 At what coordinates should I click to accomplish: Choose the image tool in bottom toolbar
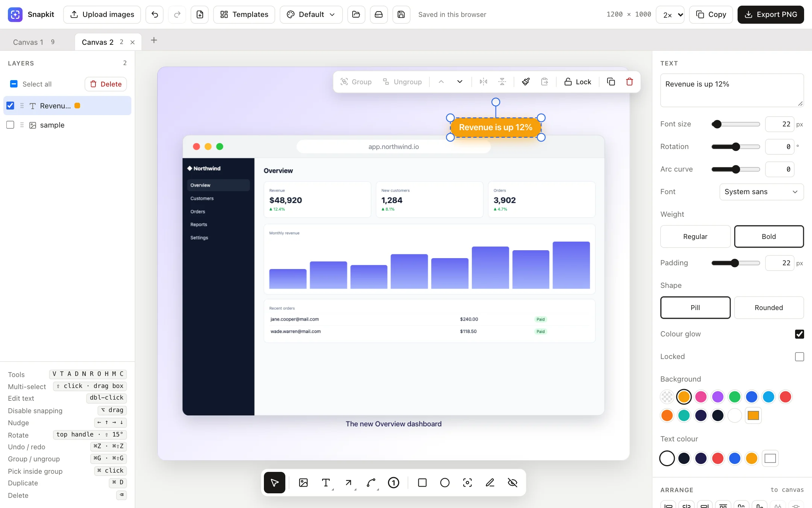[x=303, y=482]
